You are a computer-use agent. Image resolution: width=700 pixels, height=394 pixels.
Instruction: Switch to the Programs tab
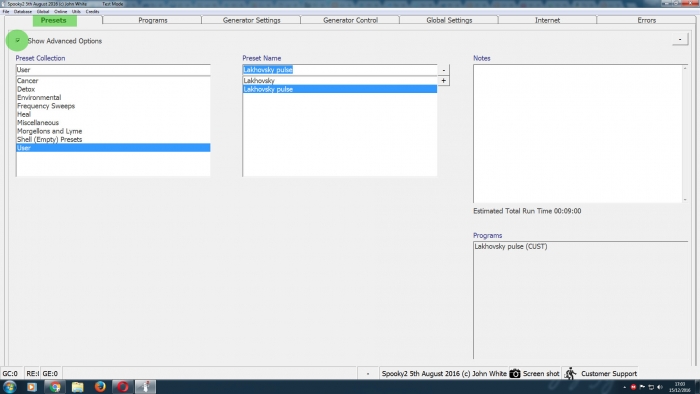[153, 20]
